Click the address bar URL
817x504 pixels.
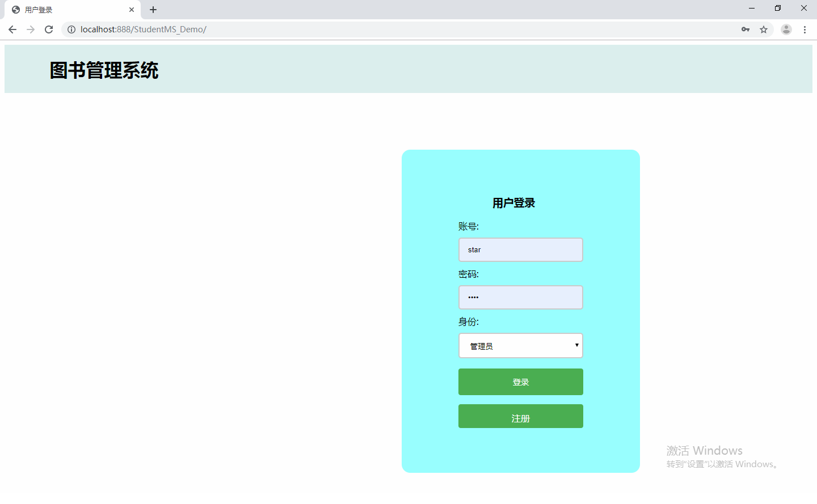[144, 29]
